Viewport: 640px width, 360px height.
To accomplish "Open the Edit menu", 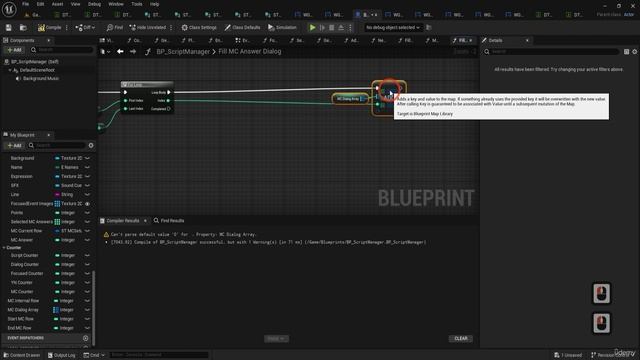I will click(x=40, y=4).
